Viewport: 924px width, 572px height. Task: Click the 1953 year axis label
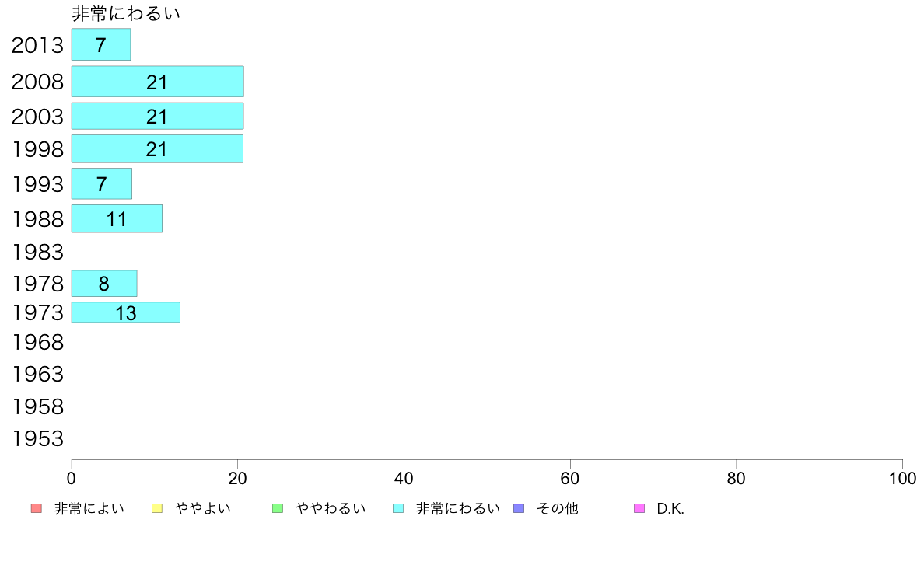click(37, 439)
